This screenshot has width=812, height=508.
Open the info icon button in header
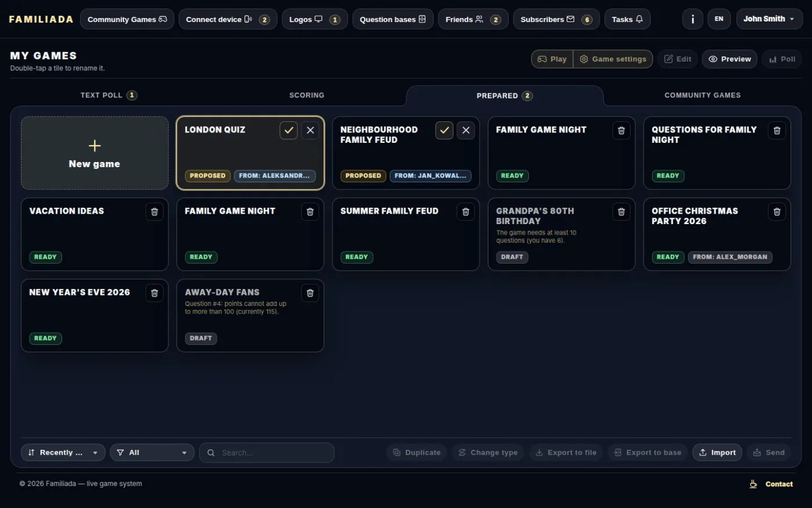pyautogui.click(x=693, y=19)
